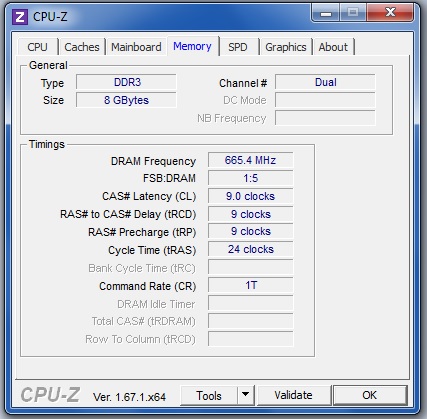Expand the Tools dropdown arrow
Viewport: 427px width, 419px height.
click(x=246, y=396)
